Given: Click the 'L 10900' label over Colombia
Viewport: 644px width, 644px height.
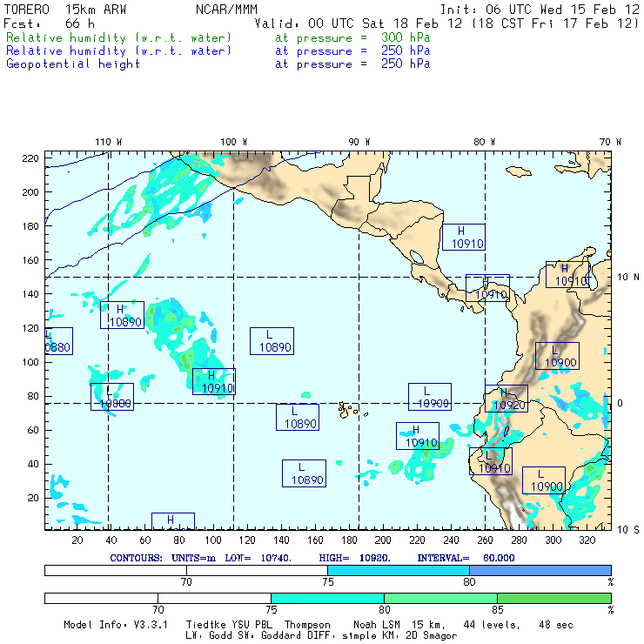Looking at the screenshot, I should [x=557, y=356].
